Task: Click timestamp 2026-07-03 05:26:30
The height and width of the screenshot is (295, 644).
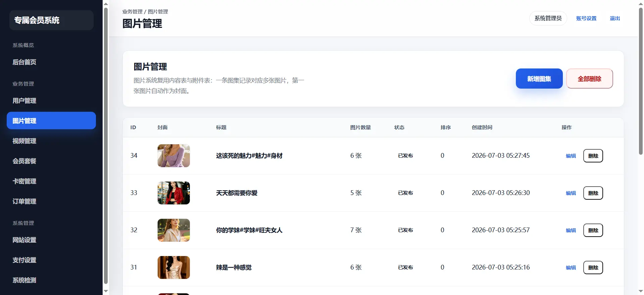Action: (501, 193)
